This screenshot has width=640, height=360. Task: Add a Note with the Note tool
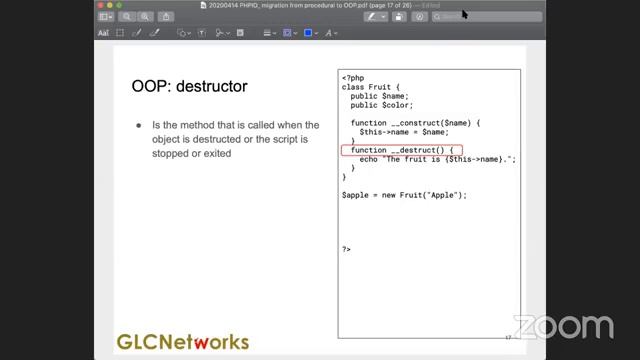[x=240, y=33]
